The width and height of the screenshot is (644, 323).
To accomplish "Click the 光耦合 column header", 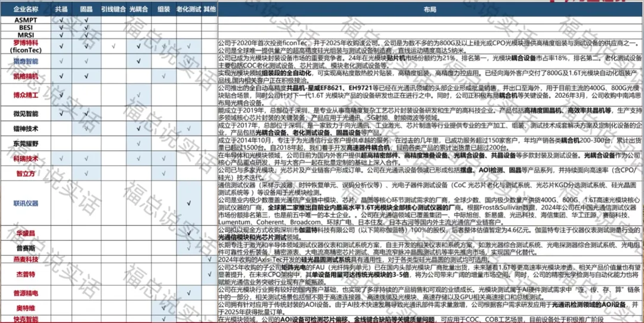I will (x=138, y=8).
